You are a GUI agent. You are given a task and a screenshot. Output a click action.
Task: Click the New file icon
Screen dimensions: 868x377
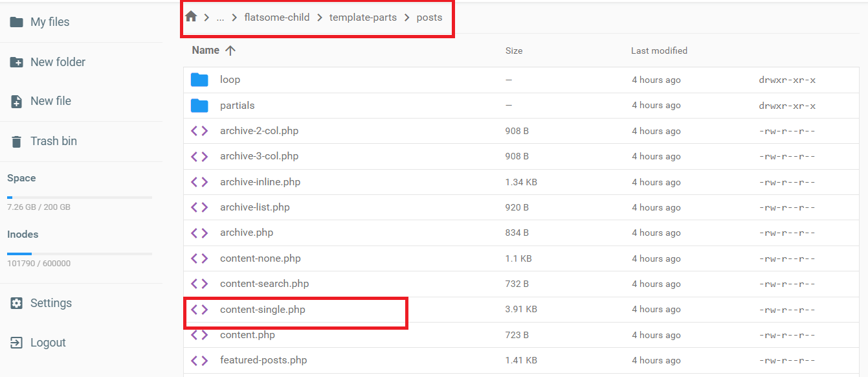[x=16, y=102]
